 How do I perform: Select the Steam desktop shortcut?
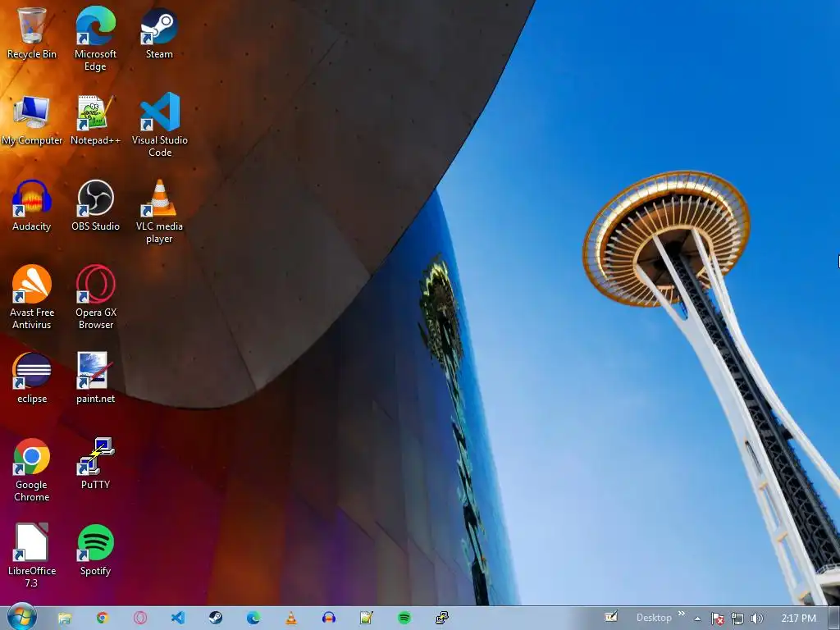click(159, 32)
